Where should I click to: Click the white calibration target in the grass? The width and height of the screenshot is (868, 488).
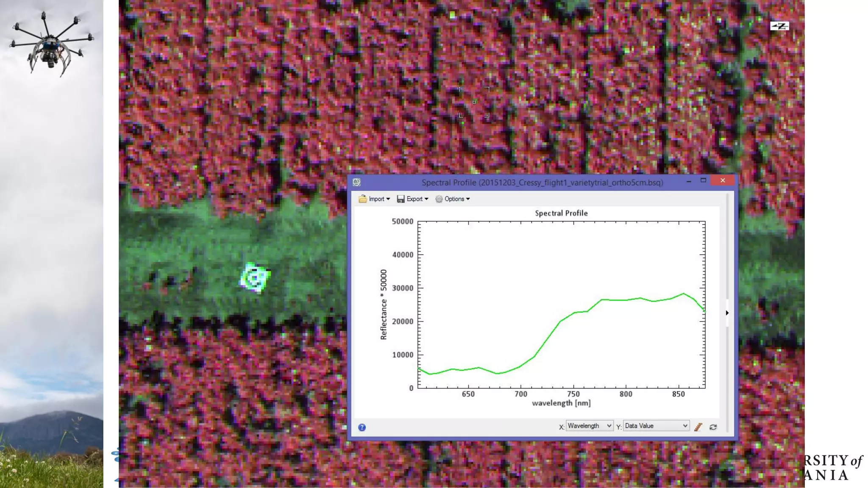point(255,277)
